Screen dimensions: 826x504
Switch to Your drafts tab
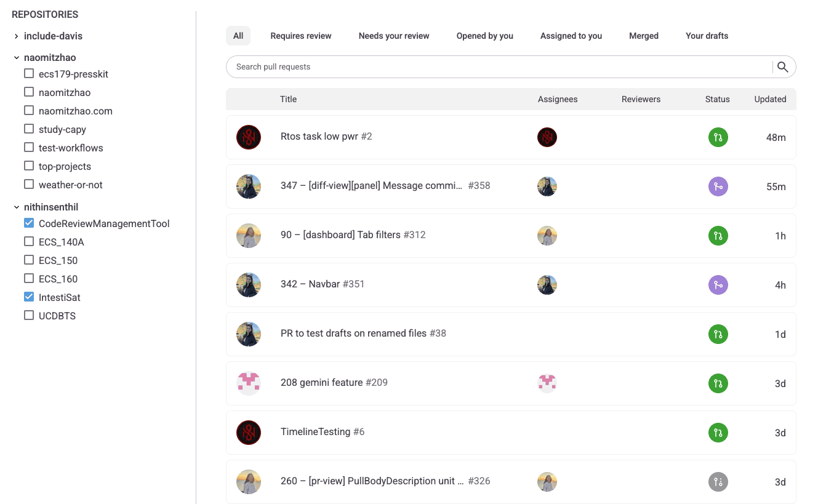(707, 36)
